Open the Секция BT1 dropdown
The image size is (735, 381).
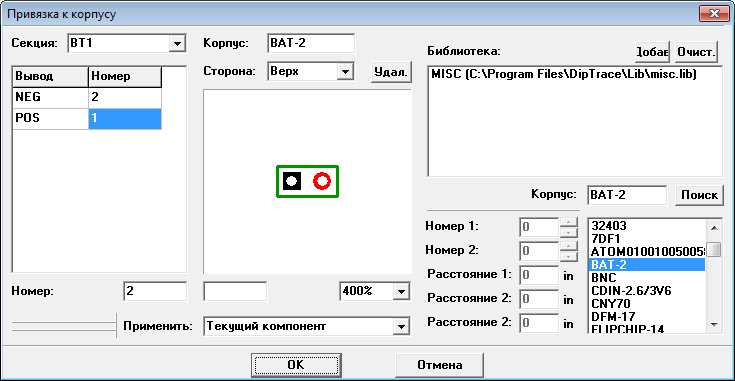pyautogui.click(x=177, y=44)
